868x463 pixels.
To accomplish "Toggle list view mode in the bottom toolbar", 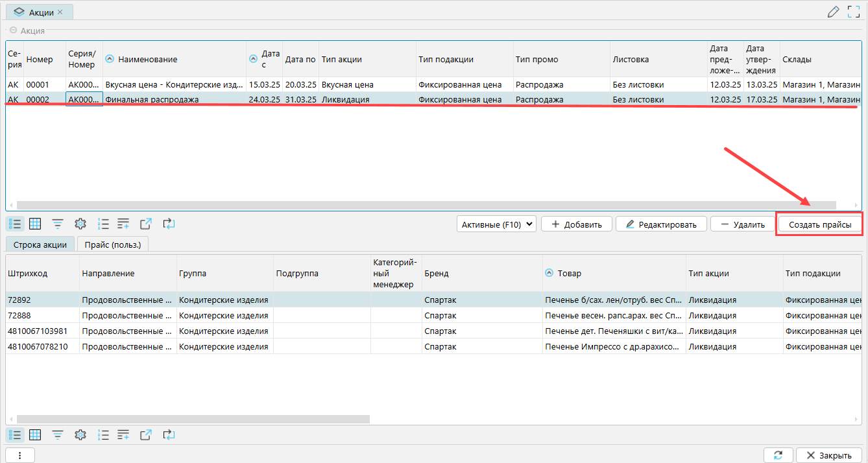I will (15, 434).
